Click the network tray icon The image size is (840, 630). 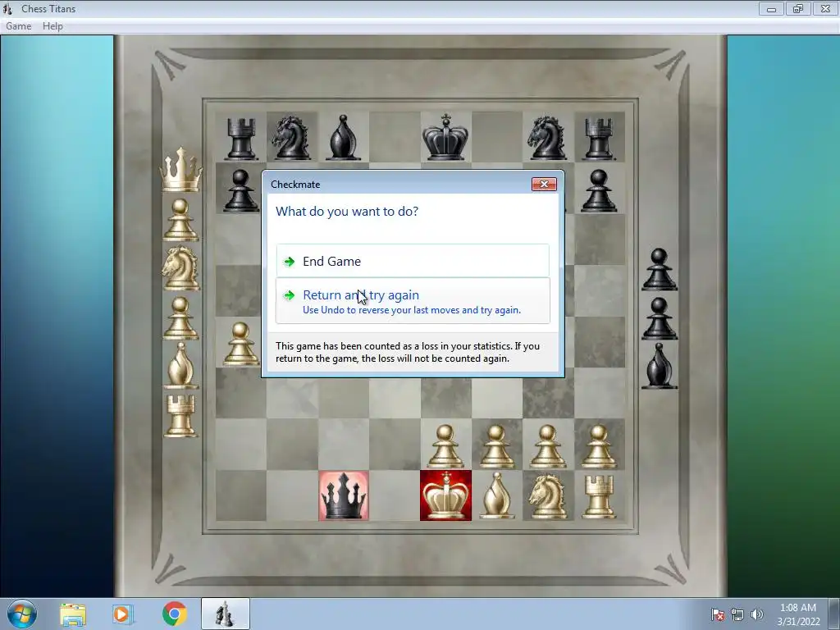[737, 614]
